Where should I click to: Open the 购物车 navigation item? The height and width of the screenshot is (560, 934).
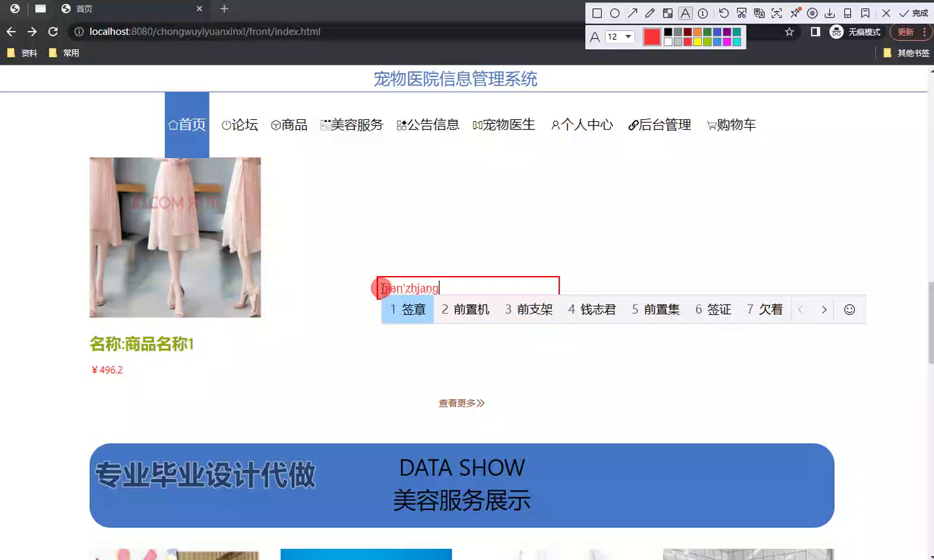point(732,124)
